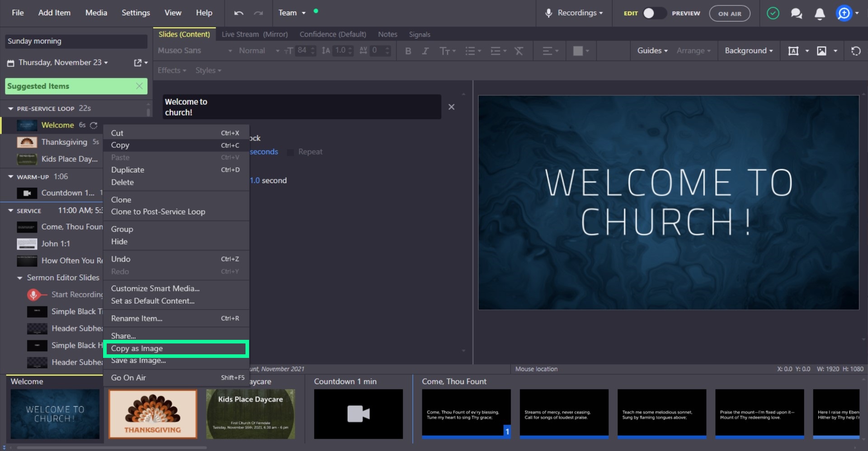Click the Sunday morning title field
Image resolution: width=868 pixels, height=451 pixels.
coord(76,41)
